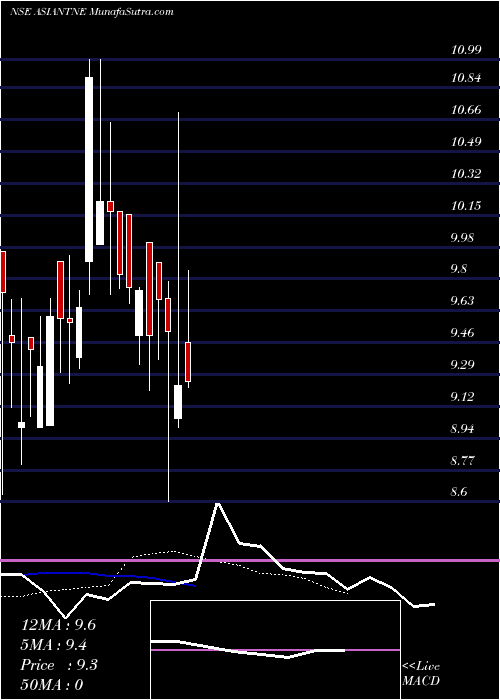Select the 10.49 price axis label
This screenshot has width=500, height=700.
[466, 142]
